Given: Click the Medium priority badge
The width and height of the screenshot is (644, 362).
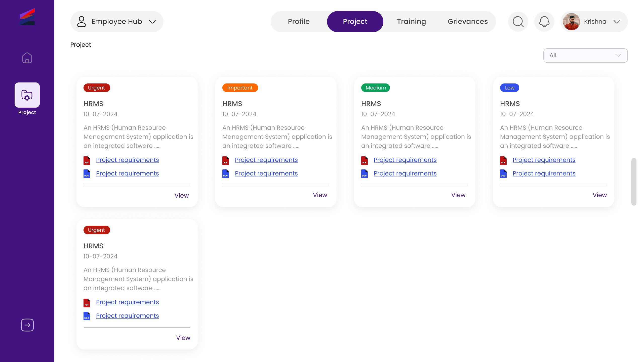Looking at the screenshot, I should 376,88.
